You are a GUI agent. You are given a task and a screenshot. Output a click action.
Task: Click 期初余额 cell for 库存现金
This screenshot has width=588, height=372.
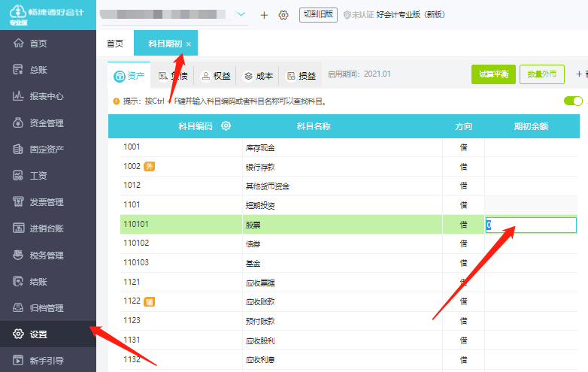click(531, 147)
